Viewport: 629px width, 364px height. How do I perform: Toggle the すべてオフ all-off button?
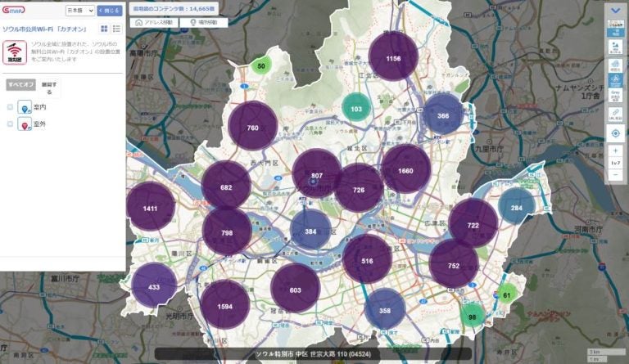20,84
